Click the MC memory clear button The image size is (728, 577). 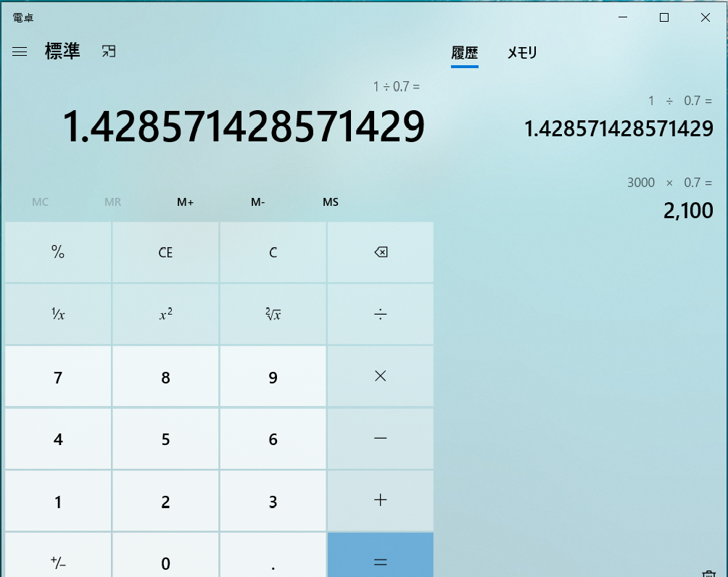tap(41, 202)
